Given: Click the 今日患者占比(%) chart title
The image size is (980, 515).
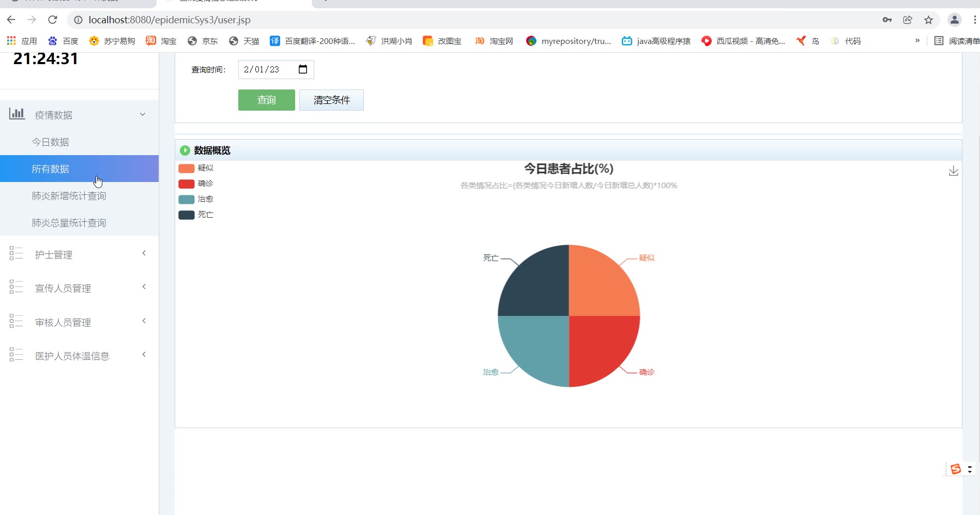Looking at the screenshot, I should pyautogui.click(x=569, y=169).
